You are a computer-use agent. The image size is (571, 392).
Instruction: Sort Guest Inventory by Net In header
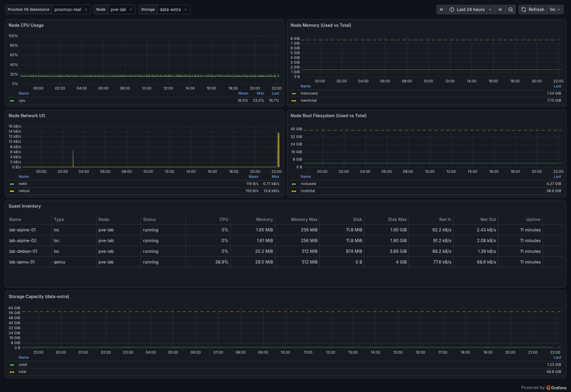[x=445, y=219]
